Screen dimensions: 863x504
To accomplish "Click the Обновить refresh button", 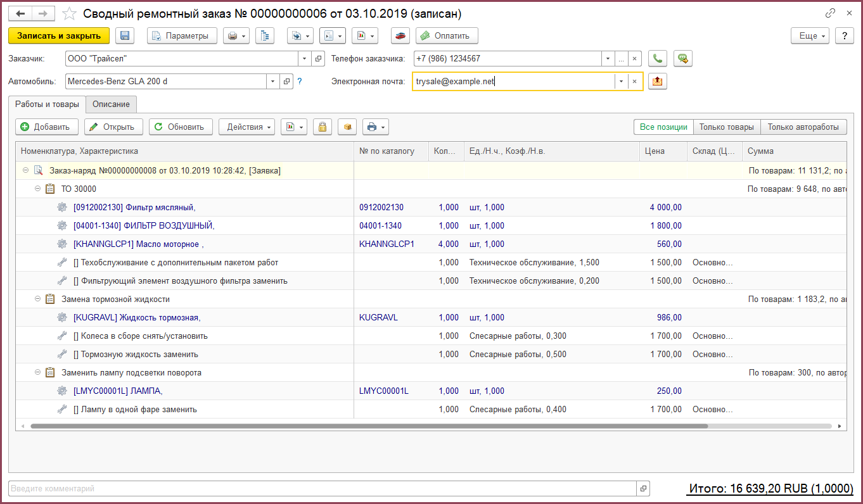I will pos(181,127).
